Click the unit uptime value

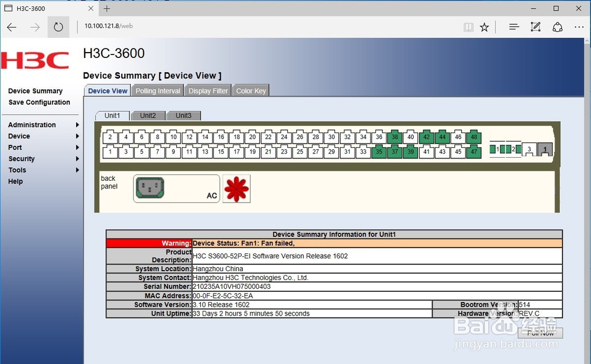[251, 314]
